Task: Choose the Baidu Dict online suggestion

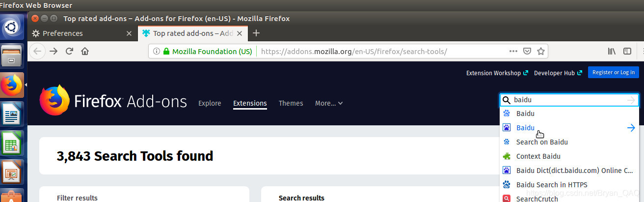Action: click(569, 171)
